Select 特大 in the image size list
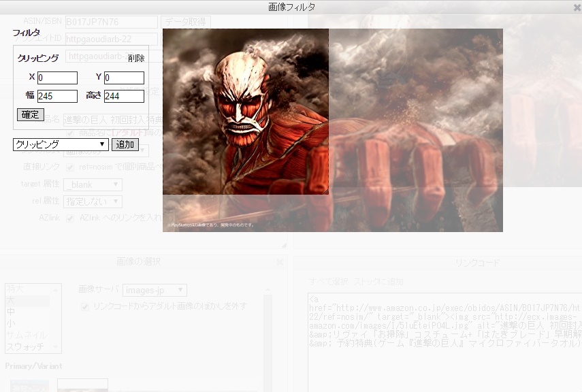582x392 pixels. pyautogui.click(x=28, y=289)
